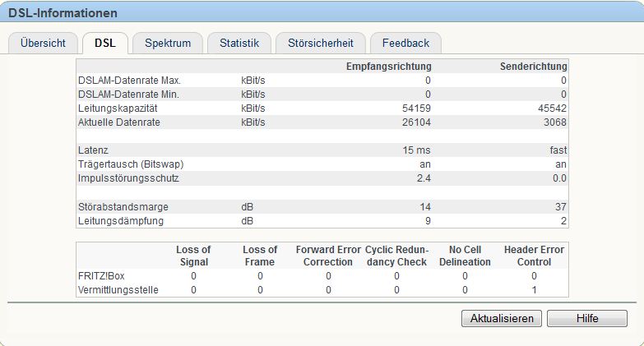Click the Impulsstörungsschutz value 2.4
Viewport: 644px width, 346px height.
423,178
